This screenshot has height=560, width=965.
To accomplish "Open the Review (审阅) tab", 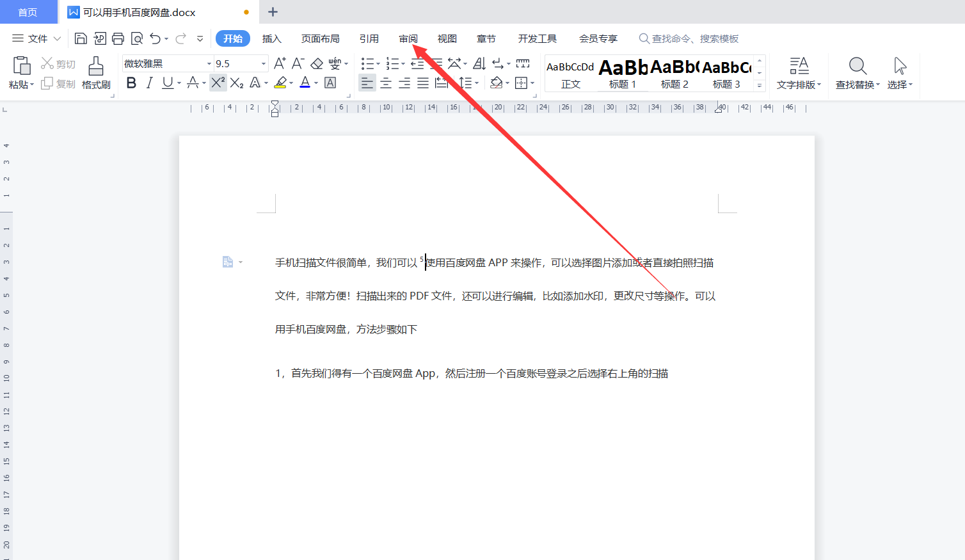I will coord(408,38).
